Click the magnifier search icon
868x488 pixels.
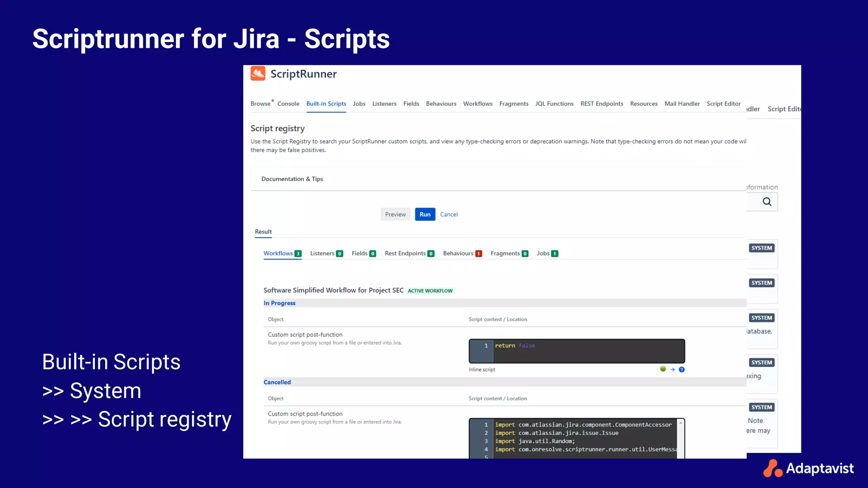tap(767, 202)
